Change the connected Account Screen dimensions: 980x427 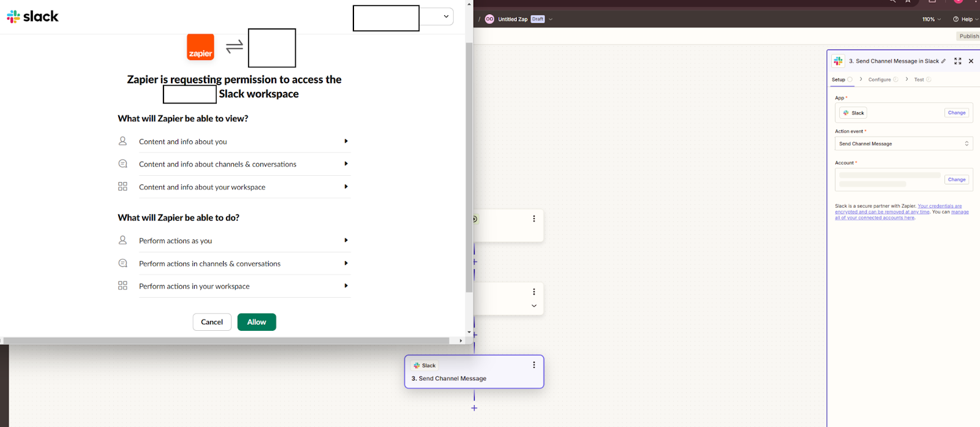tap(957, 179)
